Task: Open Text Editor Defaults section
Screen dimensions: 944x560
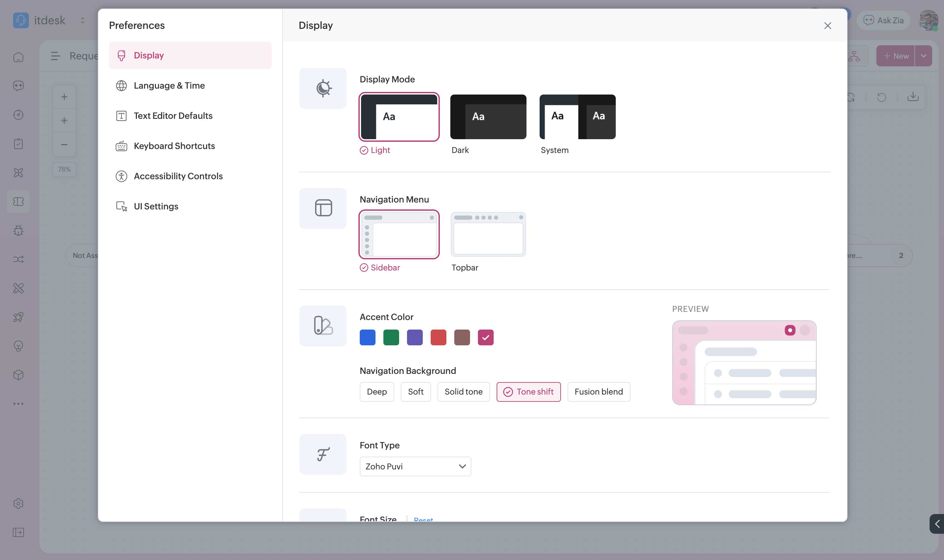Action: 190,116
